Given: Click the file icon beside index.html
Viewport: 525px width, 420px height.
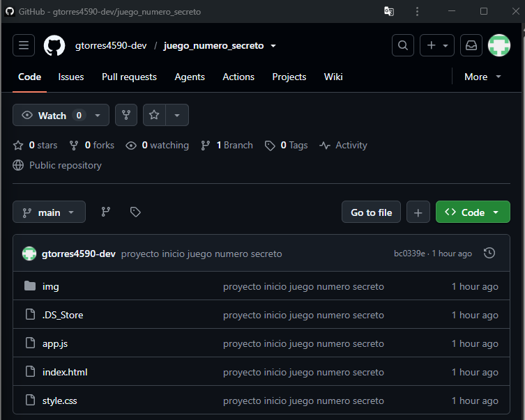Looking at the screenshot, I should (x=30, y=371).
